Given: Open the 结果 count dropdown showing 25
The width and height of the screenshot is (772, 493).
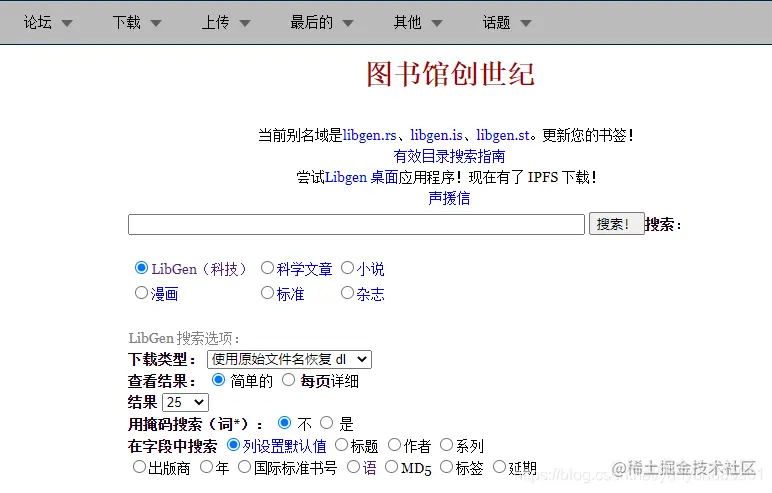Looking at the screenshot, I should click(x=185, y=402).
